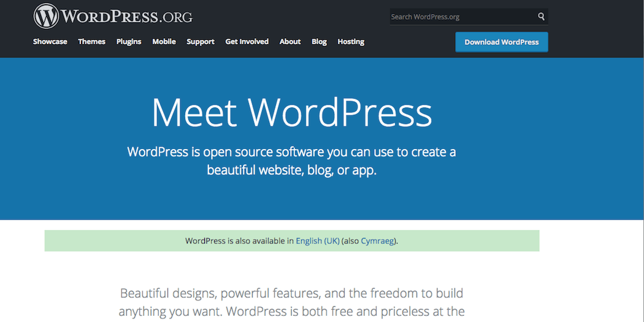Click the WordPress circular W logo
Viewport: 644px width, 322px height.
point(47,17)
